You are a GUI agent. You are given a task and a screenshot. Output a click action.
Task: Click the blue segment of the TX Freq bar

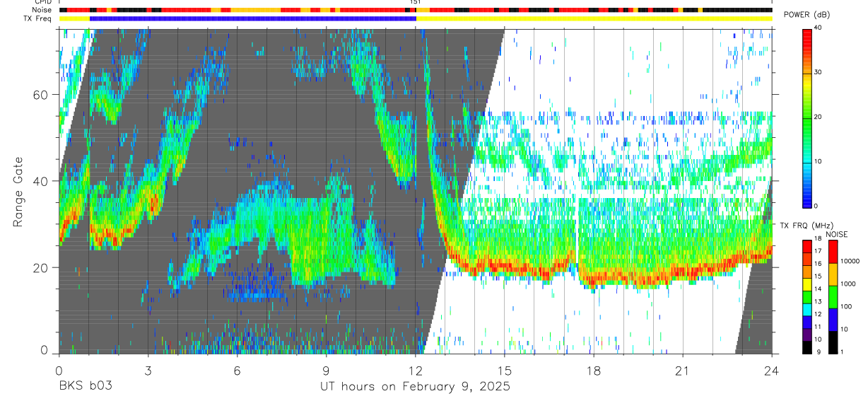[252, 18]
